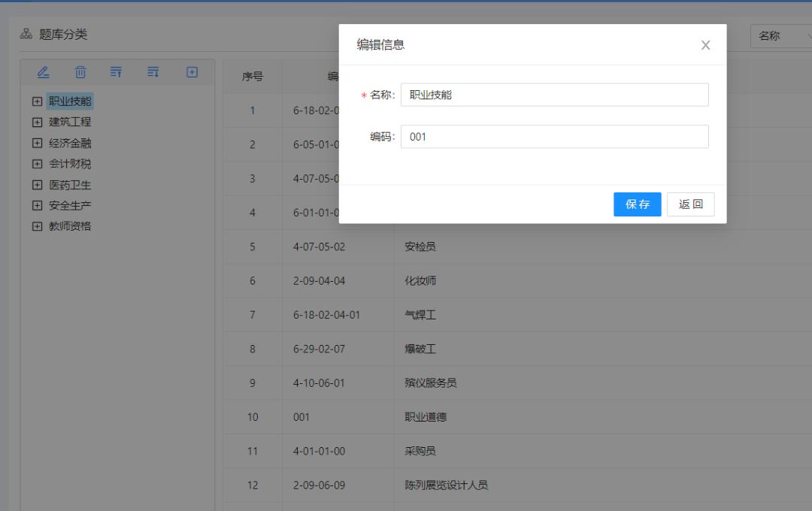812x511 pixels.
Task: Click row number 7 in the 序号 column
Action: click(252, 315)
